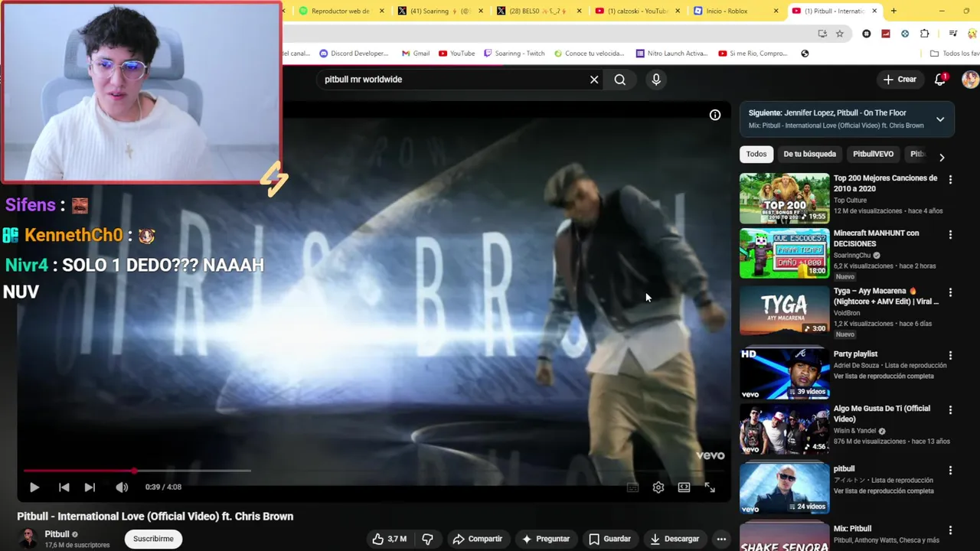Switch to 'Reproductor web de' browser tab
980x551 pixels.
tap(341, 11)
